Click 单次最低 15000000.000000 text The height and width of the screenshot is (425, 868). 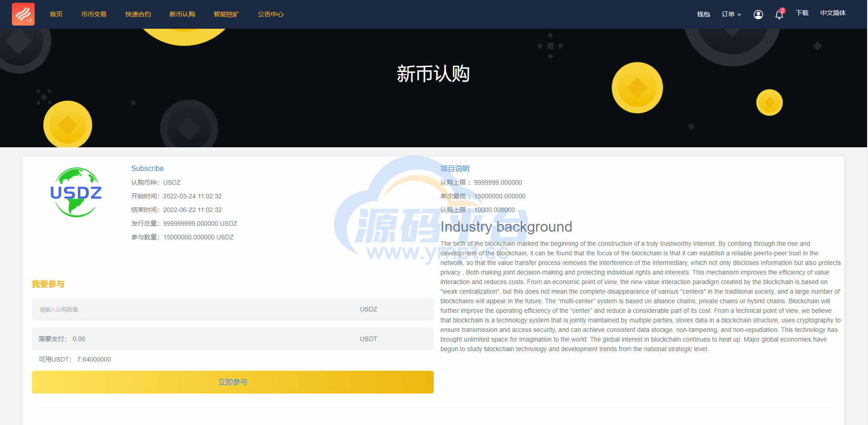[x=483, y=196]
